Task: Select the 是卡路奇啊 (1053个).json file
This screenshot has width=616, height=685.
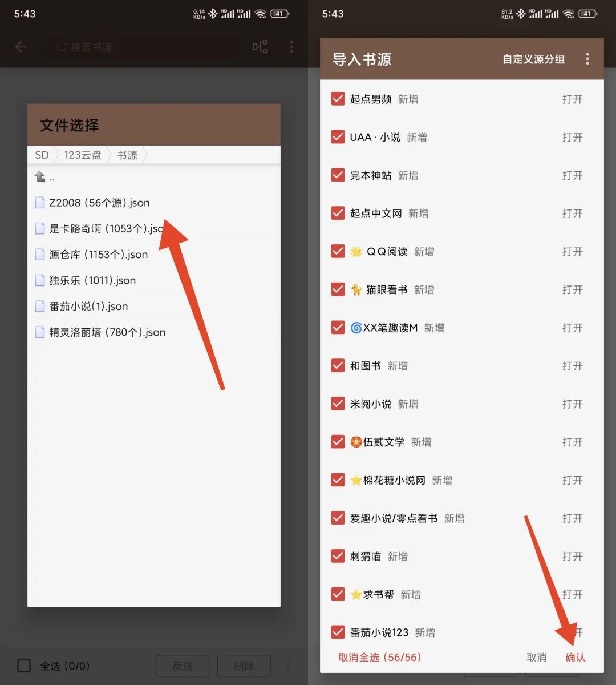Action: [x=154, y=228]
